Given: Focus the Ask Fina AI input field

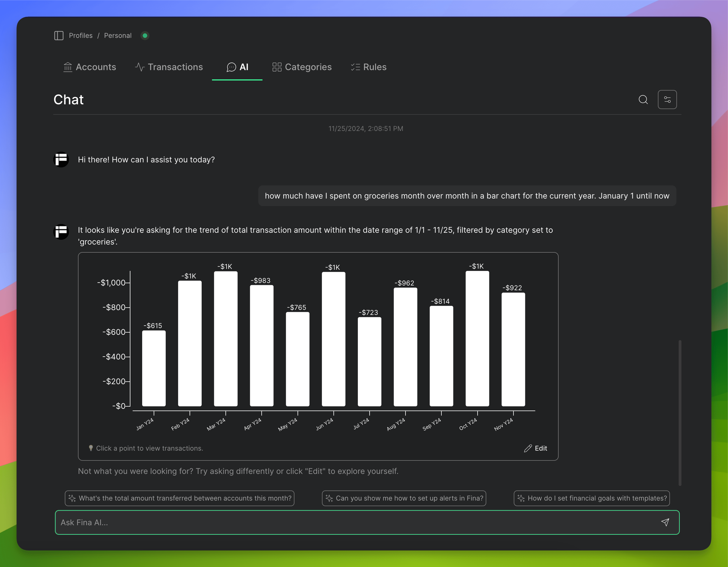Looking at the screenshot, I should 367,522.
